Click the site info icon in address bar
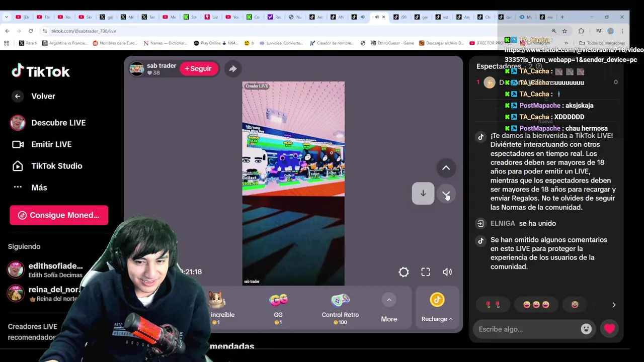 45,31
